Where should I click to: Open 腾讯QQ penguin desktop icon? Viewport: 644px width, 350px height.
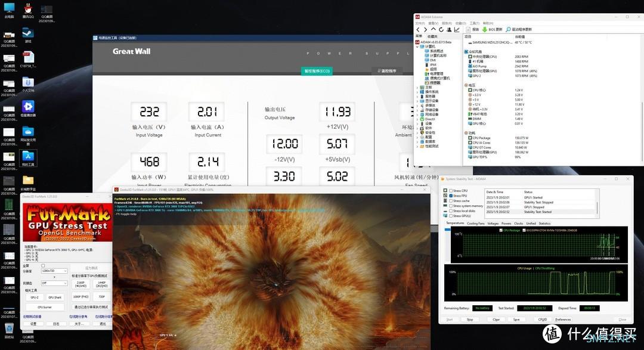click(28, 8)
